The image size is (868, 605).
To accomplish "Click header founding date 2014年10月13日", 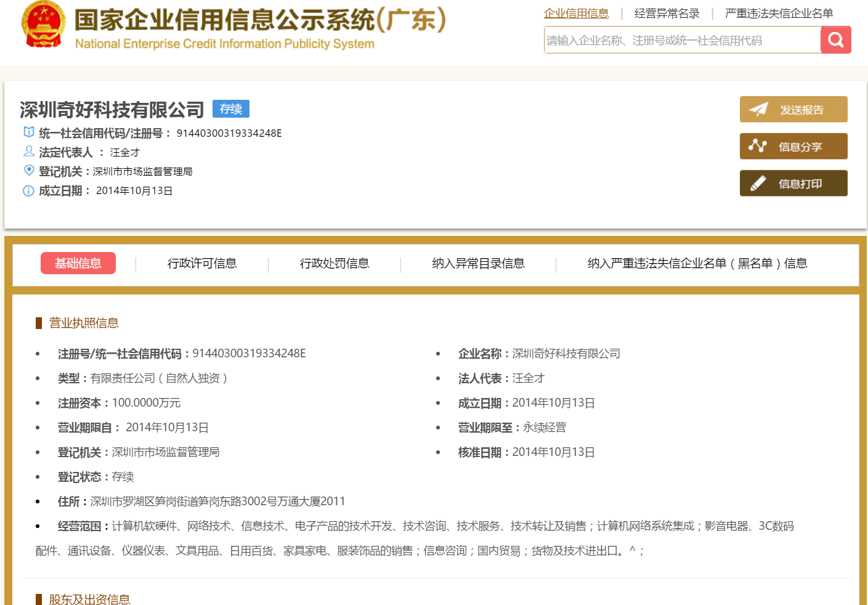I will click(x=134, y=191).
